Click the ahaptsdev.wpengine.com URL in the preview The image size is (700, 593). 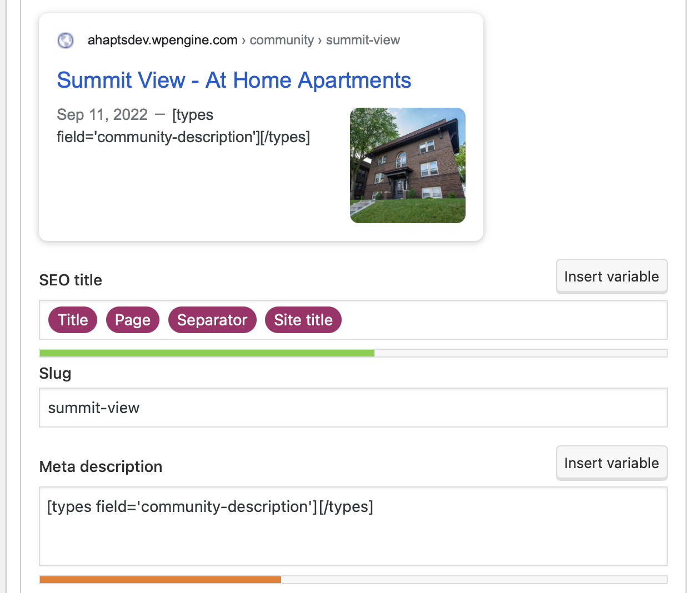click(162, 41)
